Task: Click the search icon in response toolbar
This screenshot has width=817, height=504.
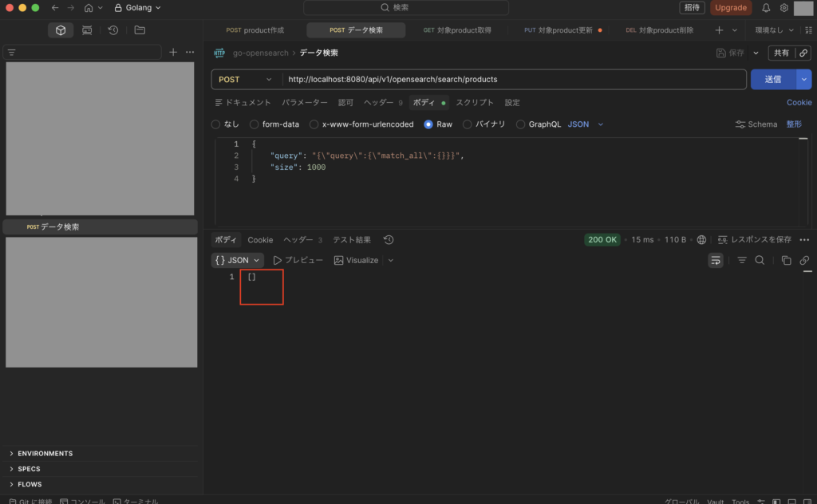Action: pyautogui.click(x=760, y=261)
